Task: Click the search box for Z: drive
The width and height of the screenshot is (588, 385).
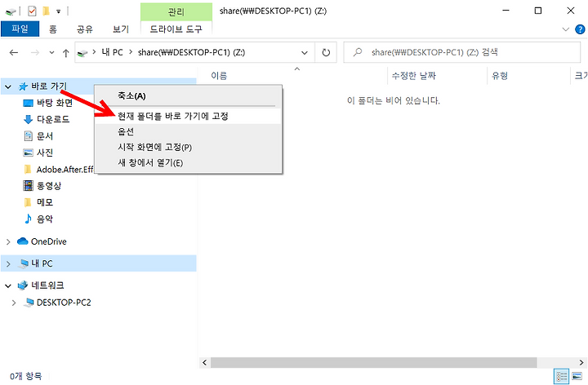Action: click(x=462, y=52)
